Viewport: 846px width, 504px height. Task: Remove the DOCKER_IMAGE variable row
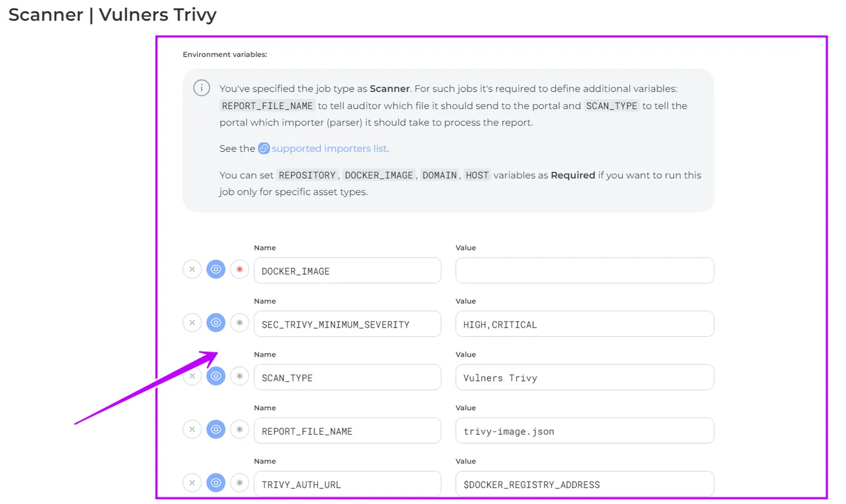(192, 270)
